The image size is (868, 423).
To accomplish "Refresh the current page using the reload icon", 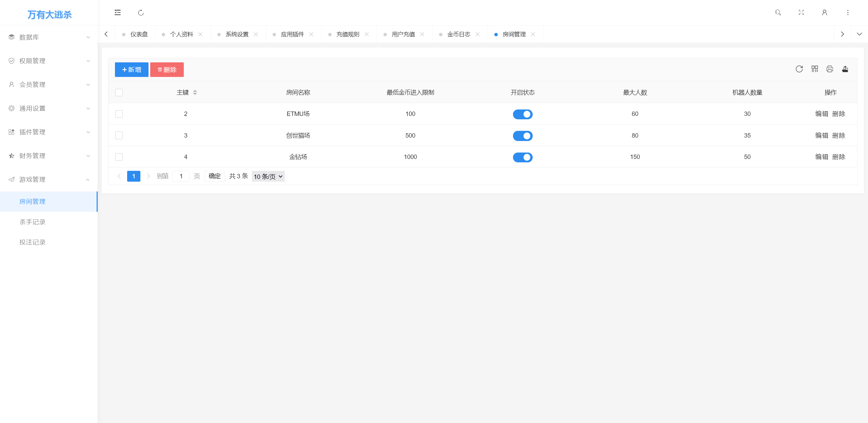I will pyautogui.click(x=141, y=13).
